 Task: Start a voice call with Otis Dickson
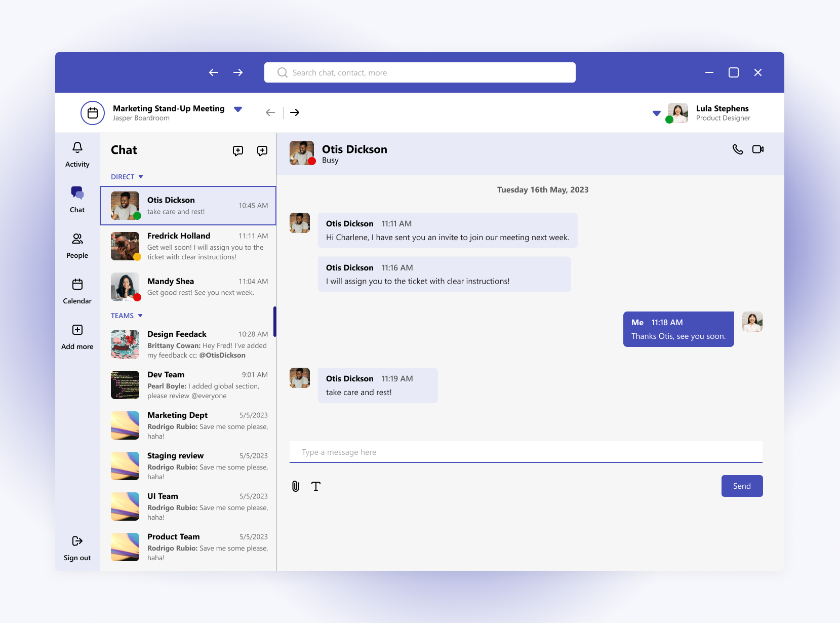tap(738, 149)
